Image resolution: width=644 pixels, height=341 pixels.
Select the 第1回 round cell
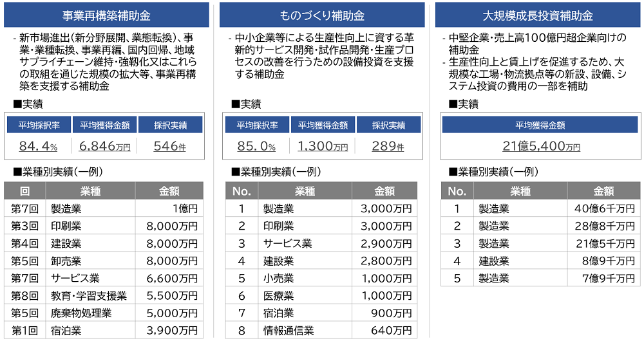[24, 330]
